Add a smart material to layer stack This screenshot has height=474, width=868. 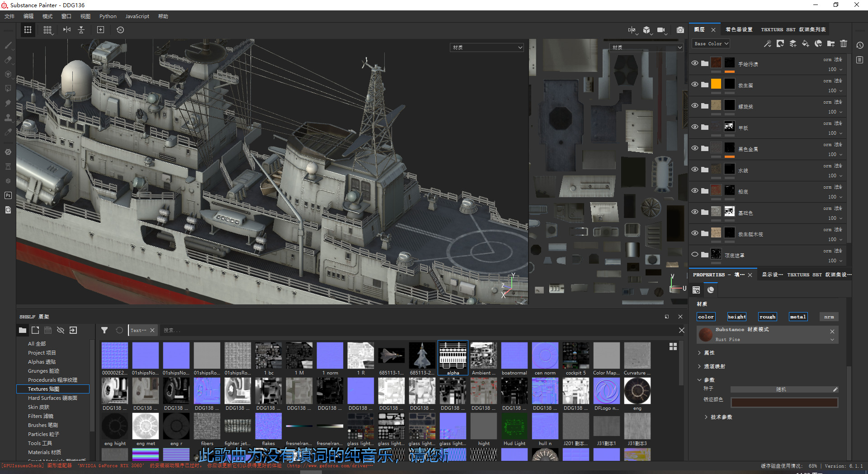coord(818,44)
